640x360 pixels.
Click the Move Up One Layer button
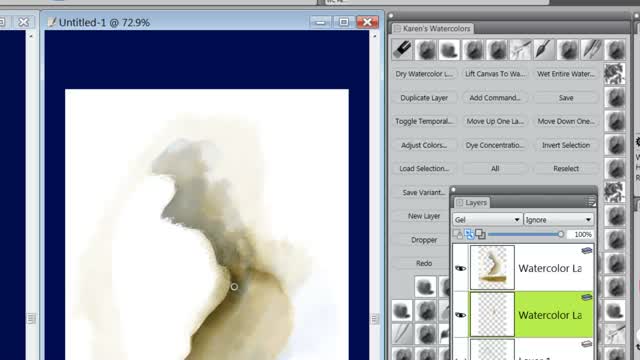495,121
